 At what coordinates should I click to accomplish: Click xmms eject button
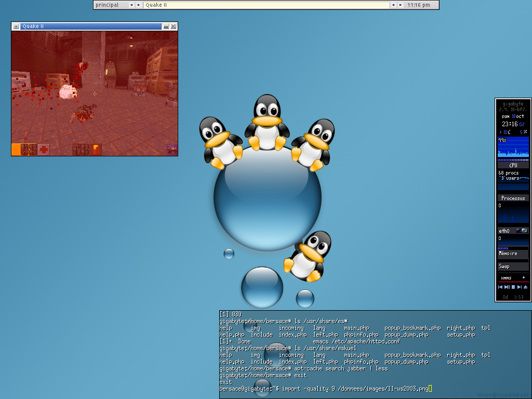pyautogui.click(x=526, y=287)
